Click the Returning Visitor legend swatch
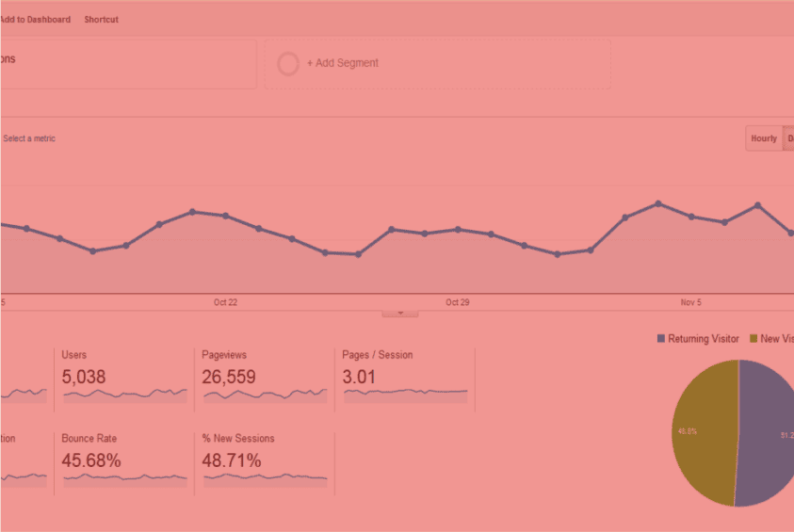The height and width of the screenshot is (532, 794). pyautogui.click(x=661, y=338)
